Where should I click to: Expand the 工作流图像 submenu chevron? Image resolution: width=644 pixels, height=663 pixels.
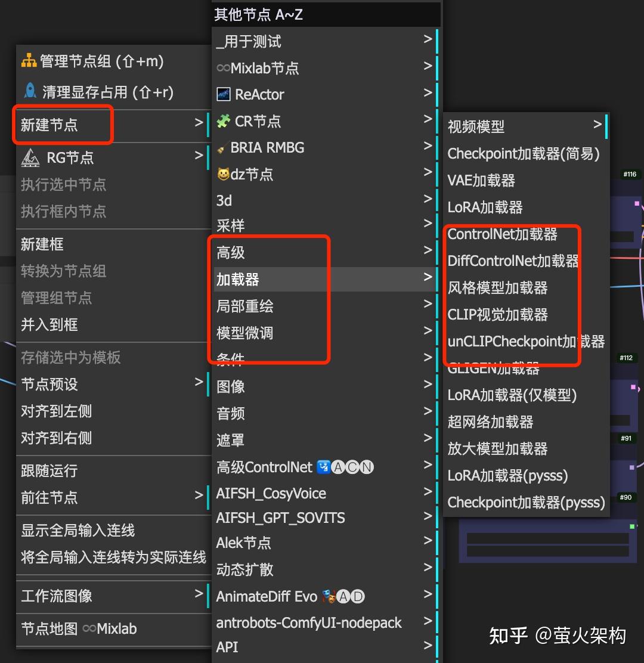(x=199, y=594)
